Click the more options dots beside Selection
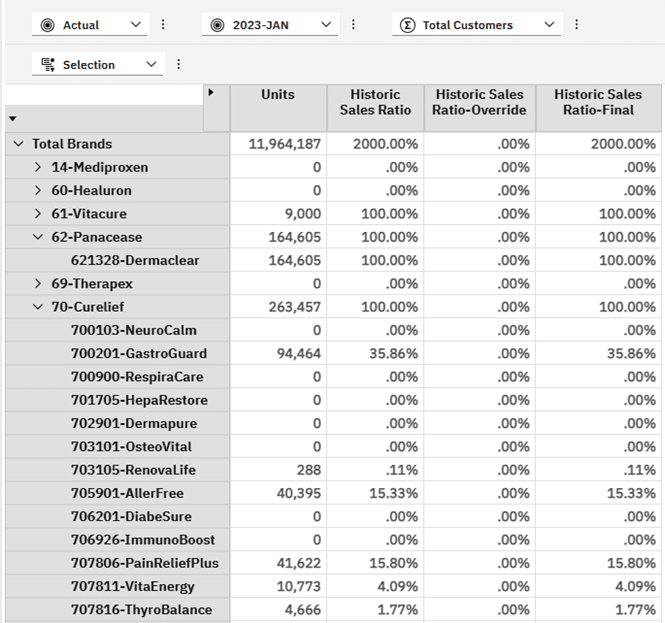The image size is (665, 623). (x=179, y=64)
